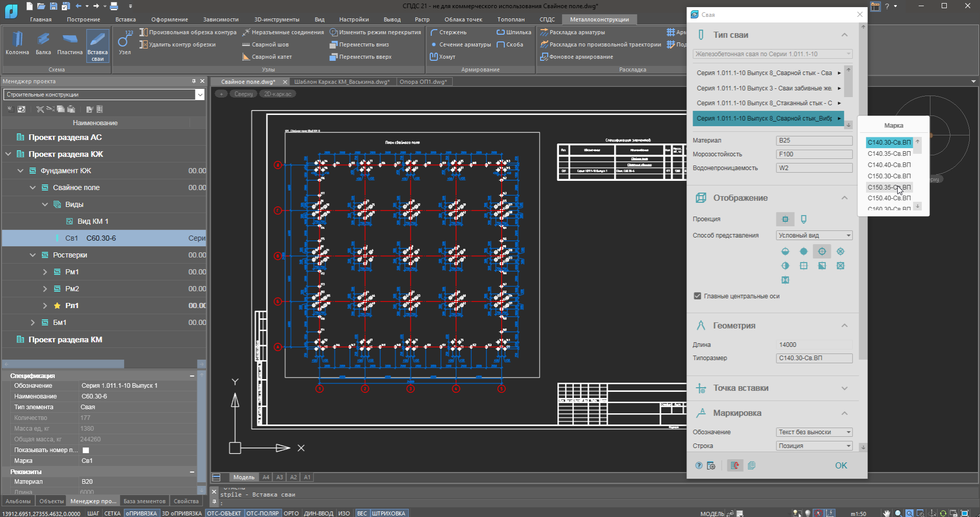Select the Пластина tool in ribbon
The height and width of the screenshot is (517, 980).
70,42
